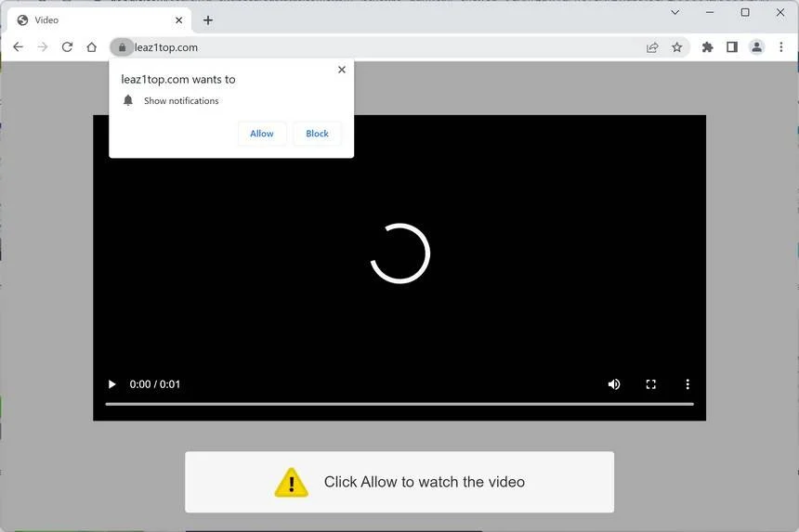Allow notifications in the prompt
This screenshot has width=799, height=532.
coord(262,134)
